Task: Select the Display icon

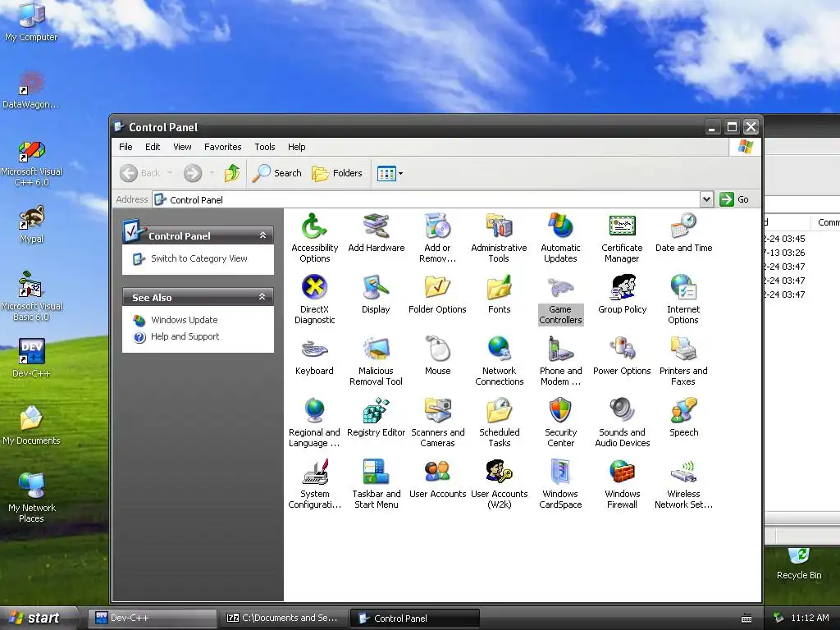Action: click(376, 294)
